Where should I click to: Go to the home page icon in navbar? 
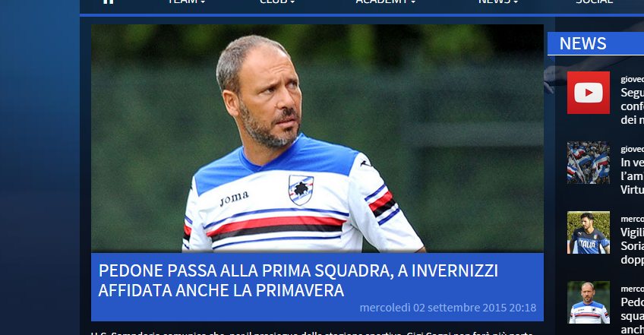point(108,2)
